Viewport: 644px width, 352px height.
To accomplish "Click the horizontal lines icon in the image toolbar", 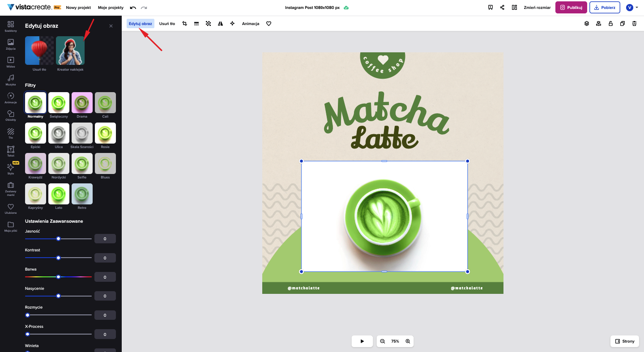I will (x=196, y=24).
